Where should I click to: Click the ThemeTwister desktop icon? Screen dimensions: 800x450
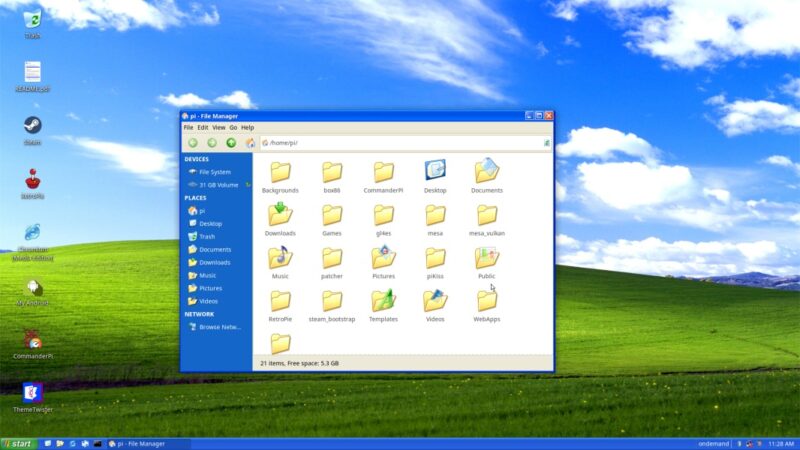pos(32,397)
